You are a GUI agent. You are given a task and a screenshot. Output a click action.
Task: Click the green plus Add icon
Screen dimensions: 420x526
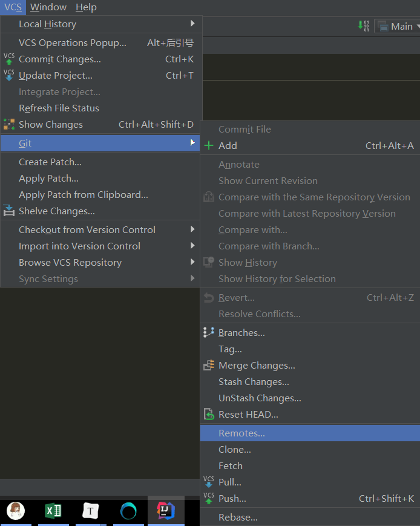209,146
